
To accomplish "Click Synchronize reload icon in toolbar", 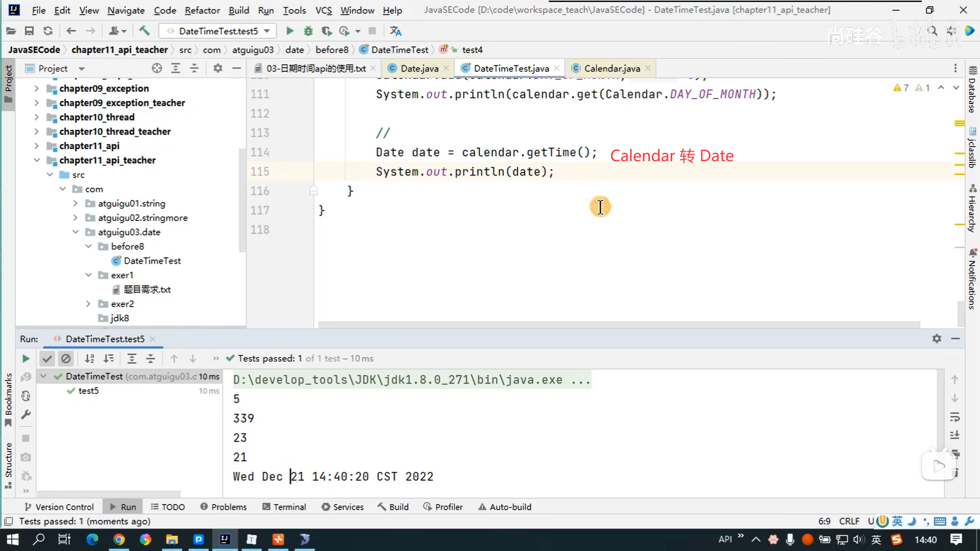I will 48,31.
